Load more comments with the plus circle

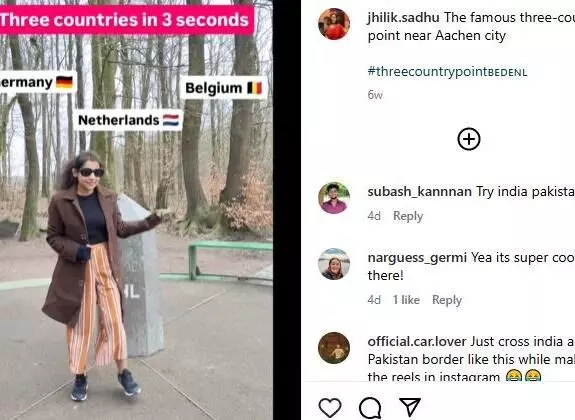coord(469,139)
